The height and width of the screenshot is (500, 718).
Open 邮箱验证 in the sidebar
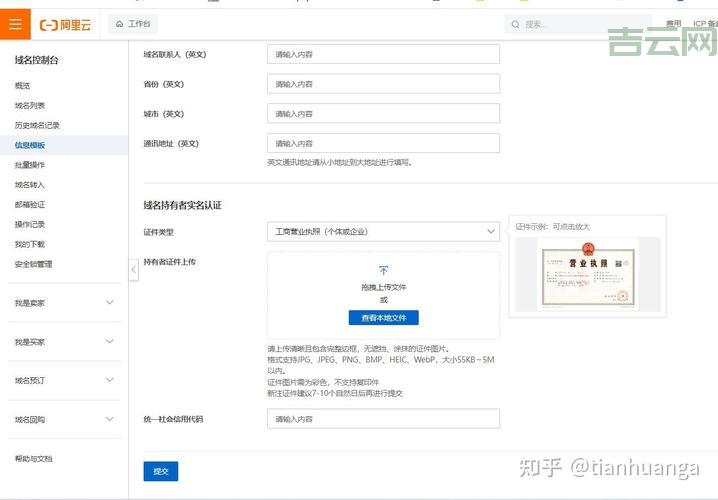[x=30, y=205]
